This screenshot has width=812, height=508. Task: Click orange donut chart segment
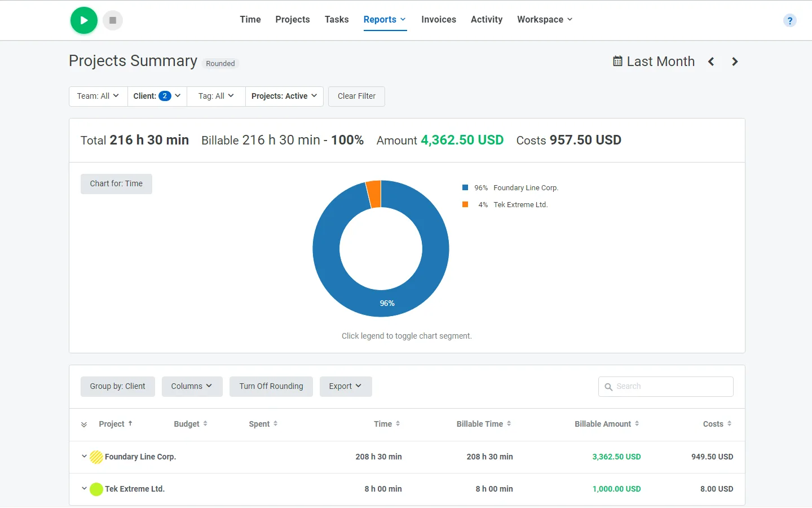pos(373,194)
